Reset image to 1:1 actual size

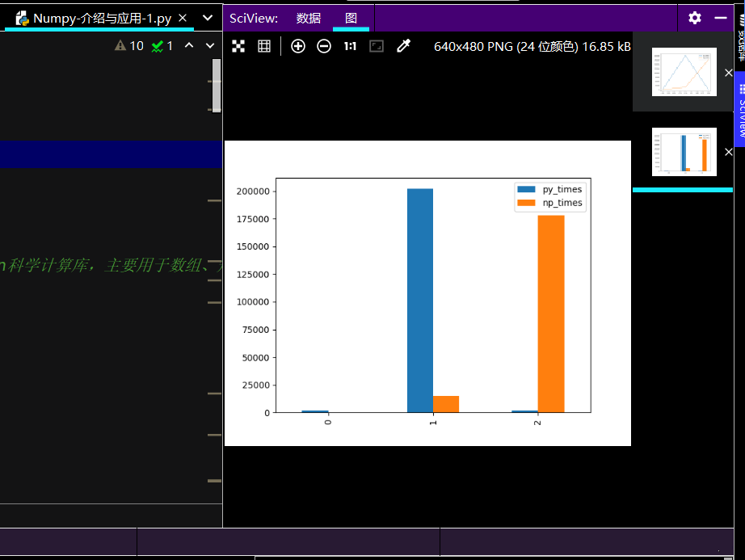pyautogui.click(x=350, y=46)
